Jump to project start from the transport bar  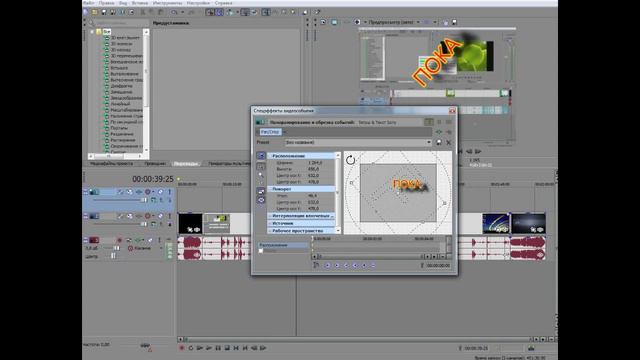(x=236, y=348)
